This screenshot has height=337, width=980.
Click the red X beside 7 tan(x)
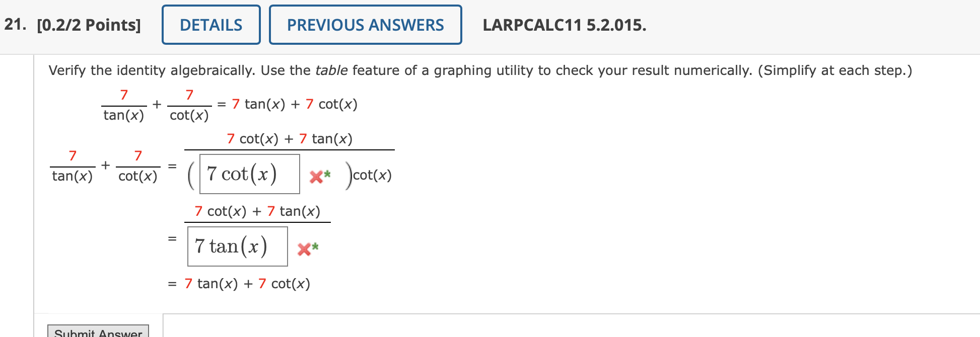click(x=304, y=249)
